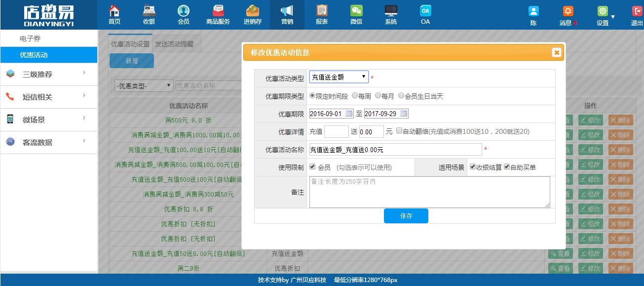Select the 每月 radio option
Viewport: 644px width, 286px height.
click(378, 96)
